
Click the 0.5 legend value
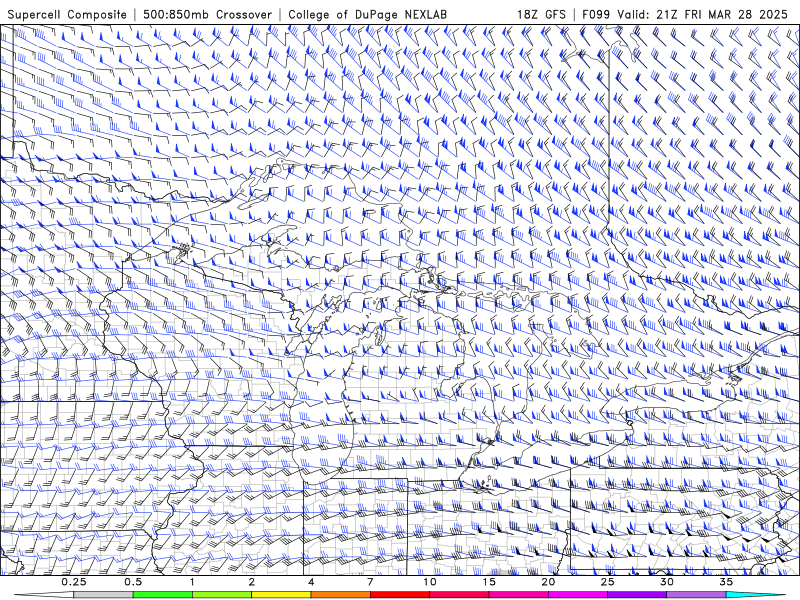pos(133,582)
